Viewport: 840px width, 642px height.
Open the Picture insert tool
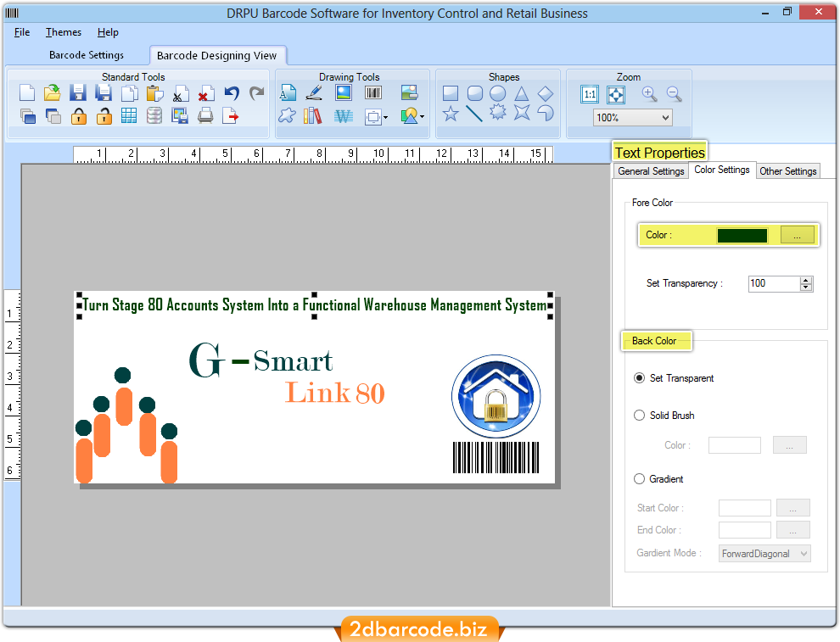point(343,92)
